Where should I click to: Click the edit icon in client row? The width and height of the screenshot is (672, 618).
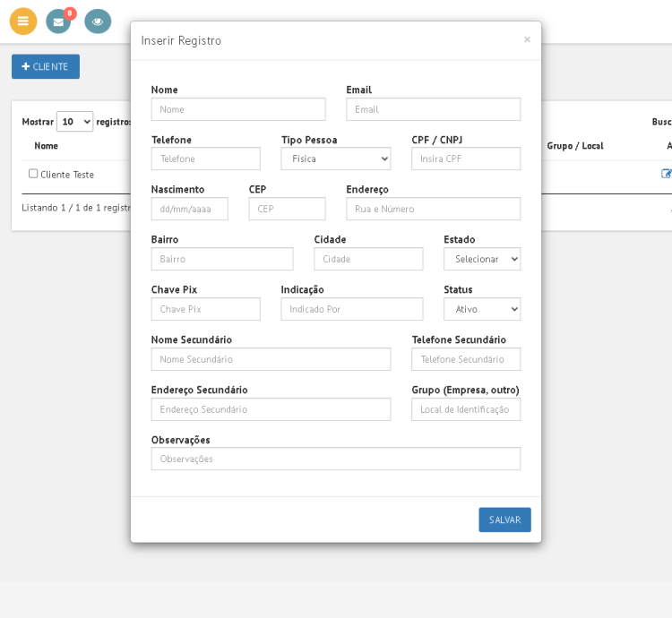tap(666, 174)
